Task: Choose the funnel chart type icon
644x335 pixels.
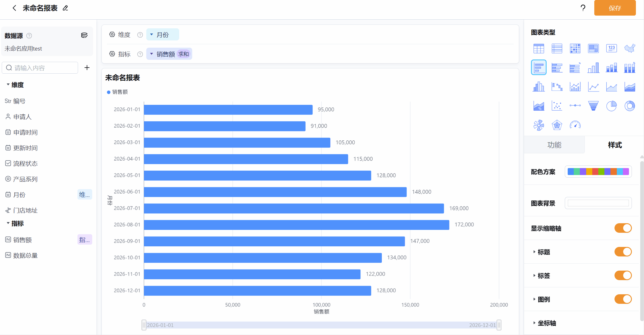Action: point(593,106)
